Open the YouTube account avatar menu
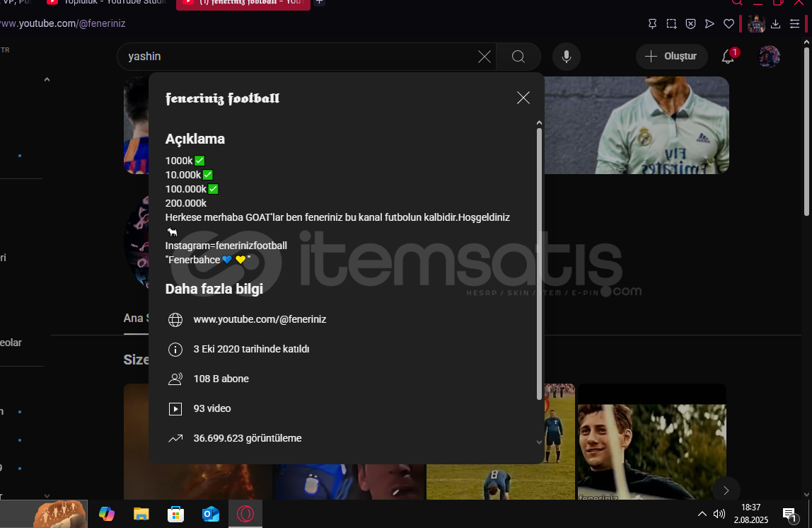The height and width of the screenshot is (528, 812). point(769,57)
